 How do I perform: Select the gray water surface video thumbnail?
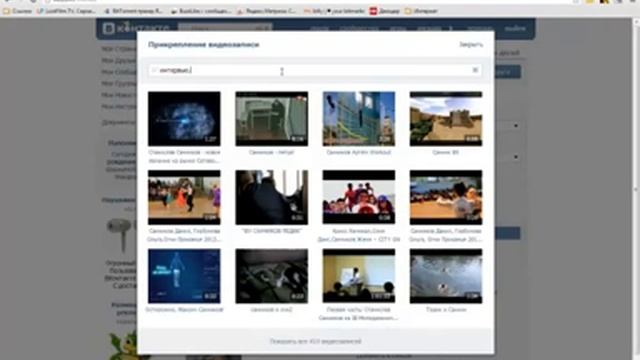tap(446, 276)
